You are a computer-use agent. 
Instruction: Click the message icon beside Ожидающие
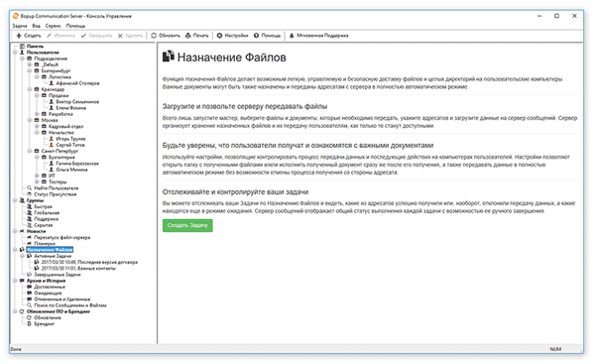click(29, 293)
